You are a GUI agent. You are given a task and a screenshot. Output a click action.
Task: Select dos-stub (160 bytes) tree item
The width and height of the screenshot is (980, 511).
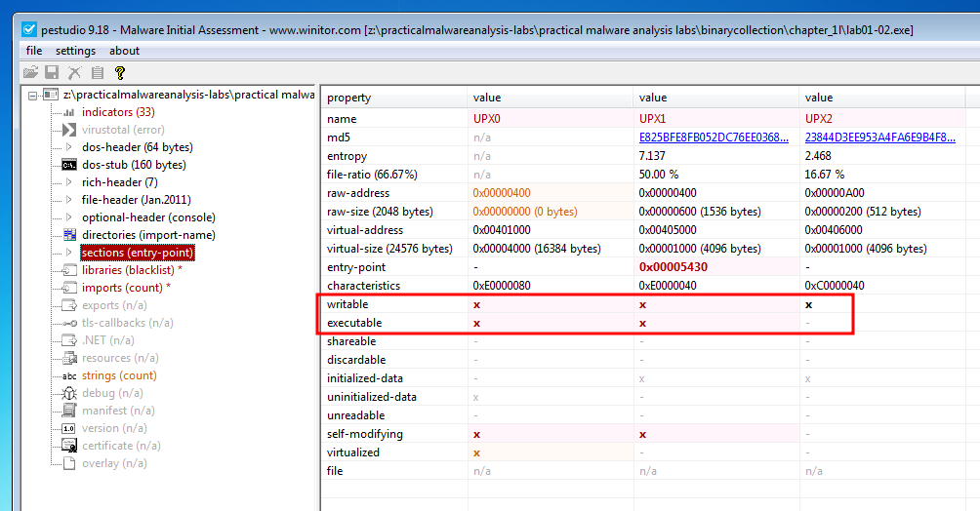pos(134,165)
